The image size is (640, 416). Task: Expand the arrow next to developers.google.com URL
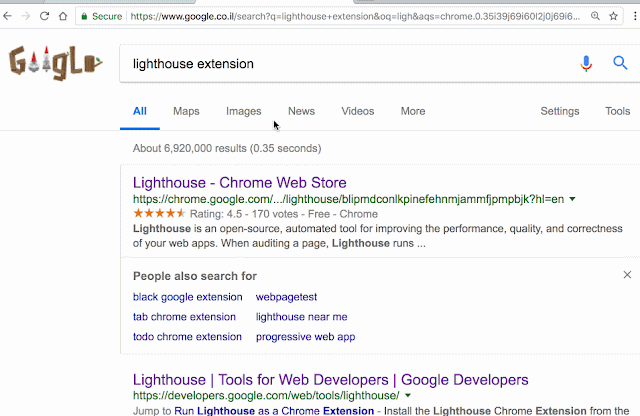tap(408, 395)
